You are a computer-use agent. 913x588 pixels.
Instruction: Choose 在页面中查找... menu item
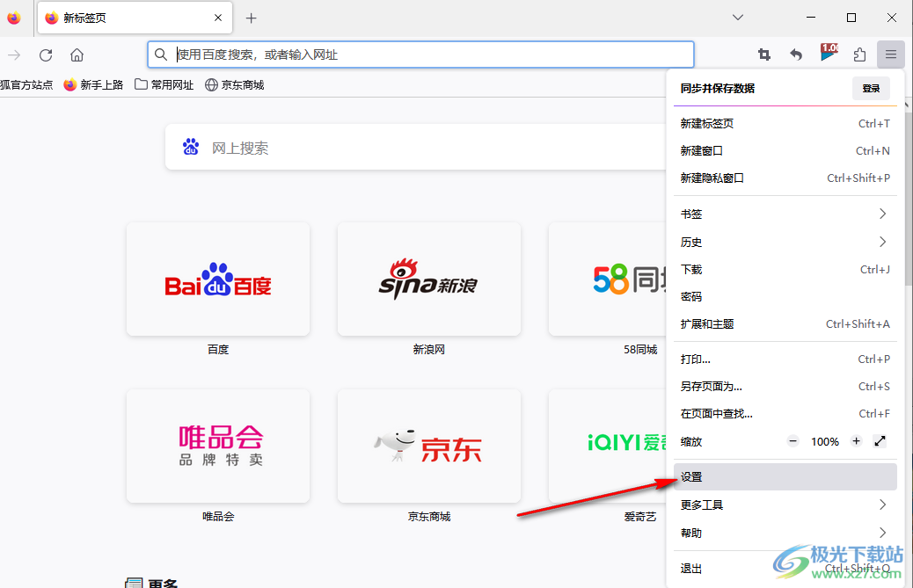click(785, 413)
